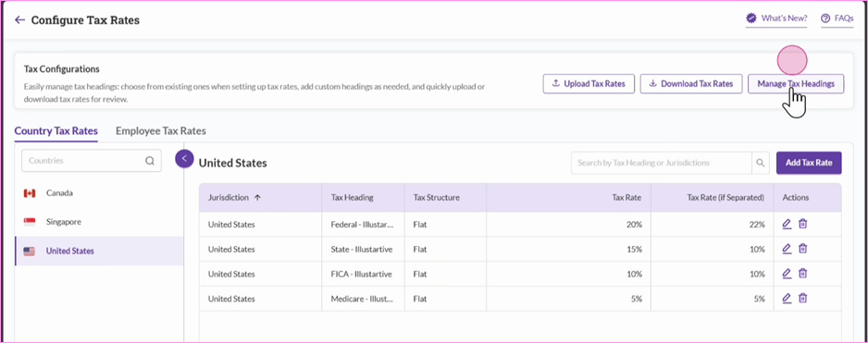
Task: Open Manage Tax Headings
Action: (x=796, y=83)
